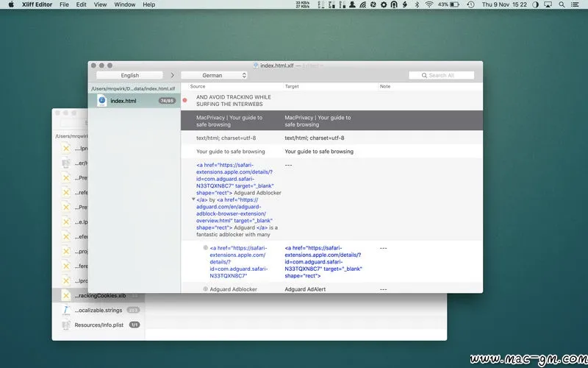The height and width of the screenshot is (368, 588).
Task: Click the strings file icon beside ...ocalizable.strings in back window
Action: [66, 310]
